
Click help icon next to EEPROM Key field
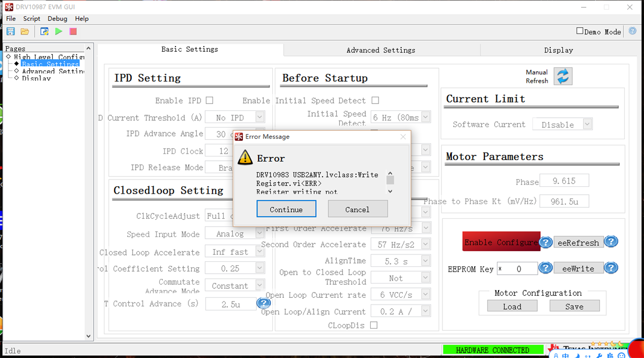[546, 267]
